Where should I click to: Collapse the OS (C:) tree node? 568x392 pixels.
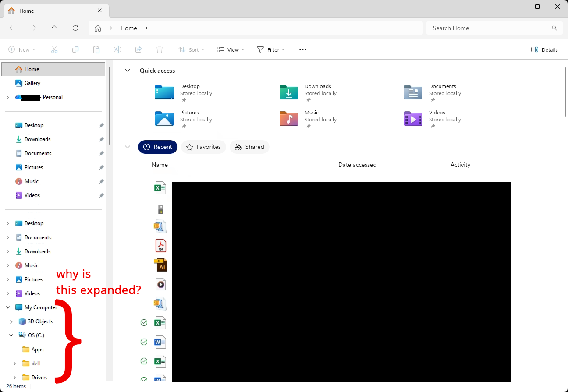[11, 335]
